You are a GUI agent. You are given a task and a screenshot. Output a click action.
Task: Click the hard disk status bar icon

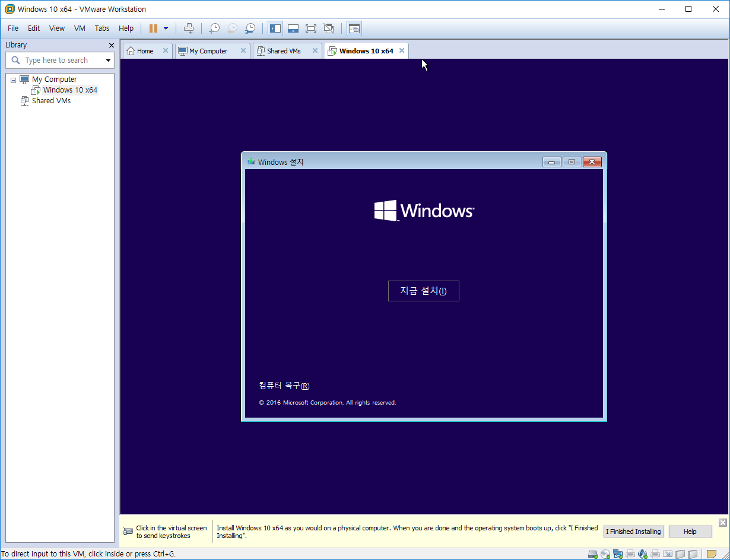pos(592,554)
